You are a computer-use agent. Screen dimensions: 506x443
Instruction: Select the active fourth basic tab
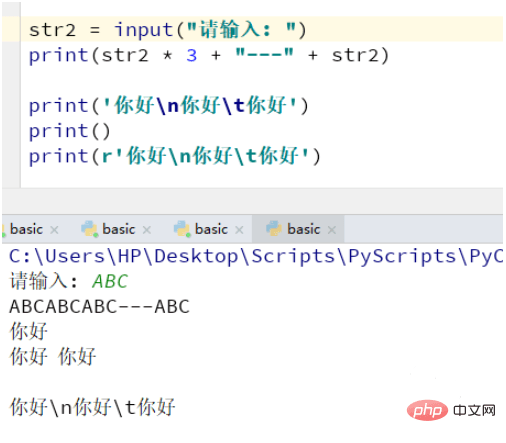pyautogui.click(x=304, y=229)
